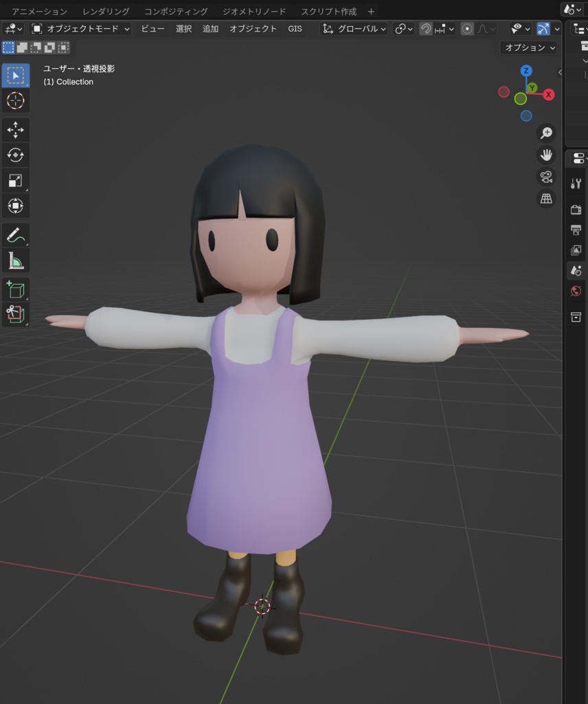This screenshot has height=704, width=588.
Task: Click the camera view icon in the viewport
Action: coord(545,177)
